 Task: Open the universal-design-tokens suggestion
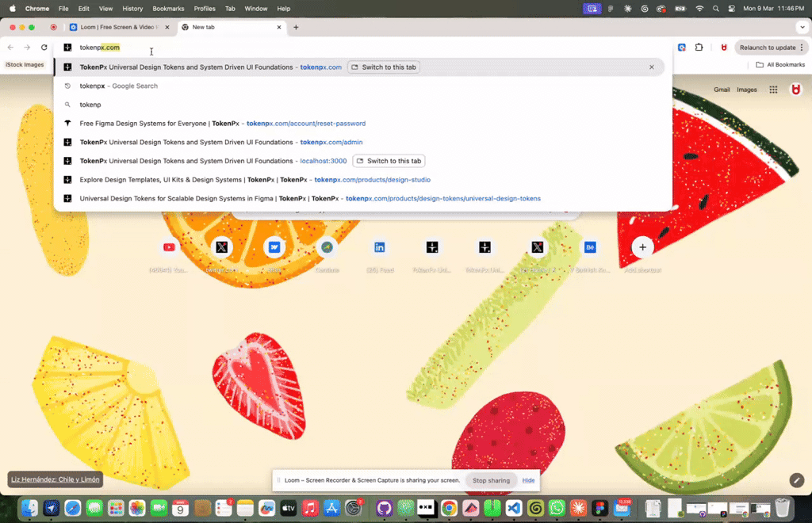point(359,198)
